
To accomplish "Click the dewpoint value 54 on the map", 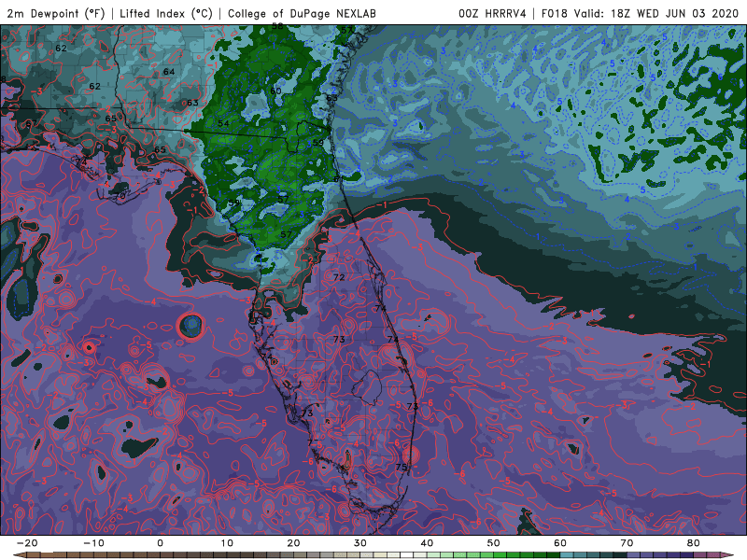I will click(223, 124).
